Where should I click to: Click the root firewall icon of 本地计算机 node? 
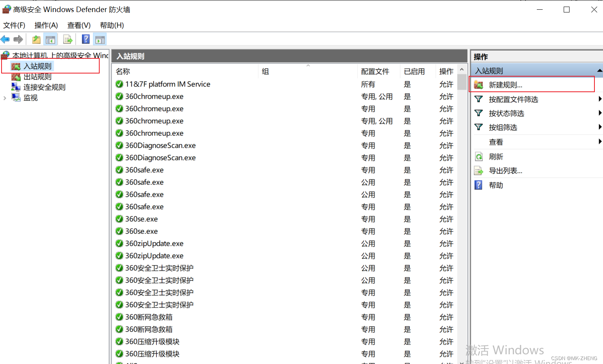tap(5, 55)
